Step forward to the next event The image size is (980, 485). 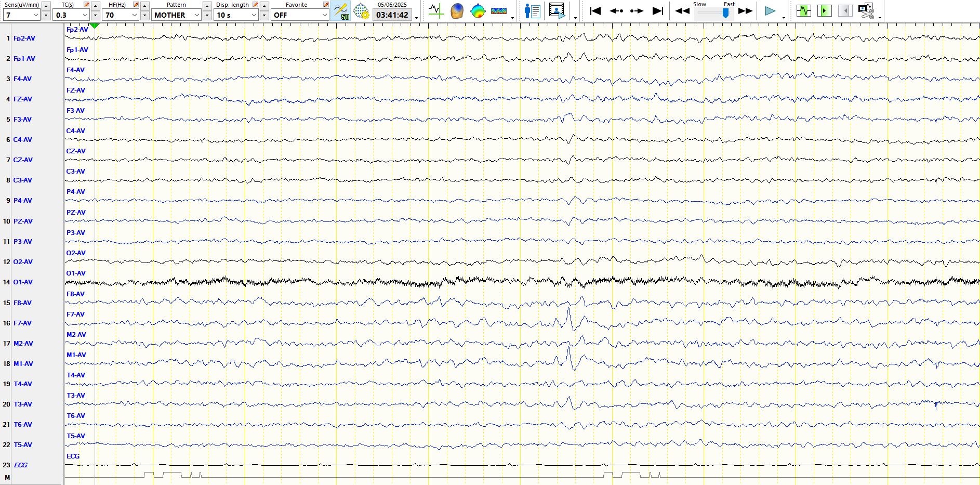point(637,10)
